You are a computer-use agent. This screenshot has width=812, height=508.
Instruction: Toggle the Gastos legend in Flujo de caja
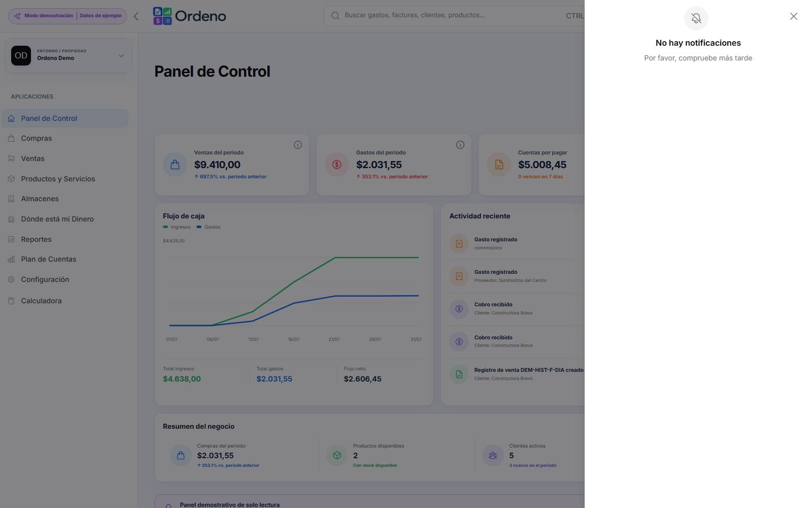[x=209, y=227]
